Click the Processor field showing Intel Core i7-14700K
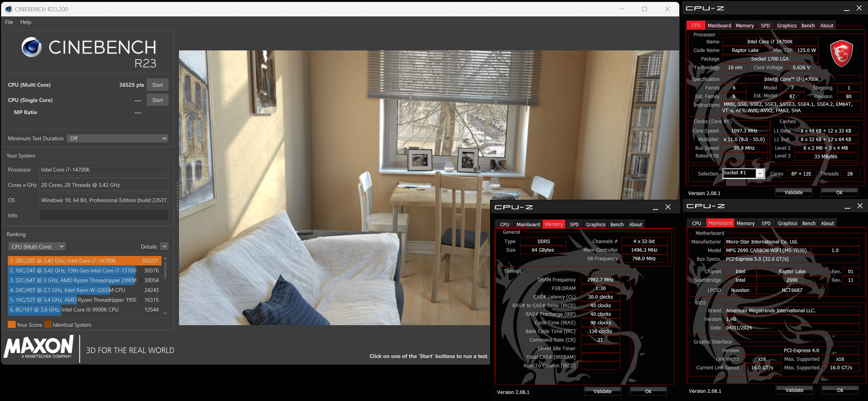Screen dimensions: 868x401 point(104,170)
